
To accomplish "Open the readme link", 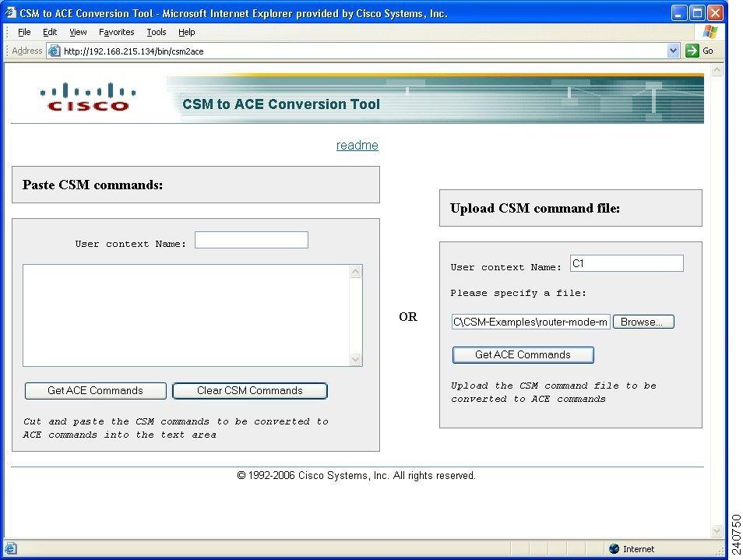I will pyautogui.click(x=357, y=146).
